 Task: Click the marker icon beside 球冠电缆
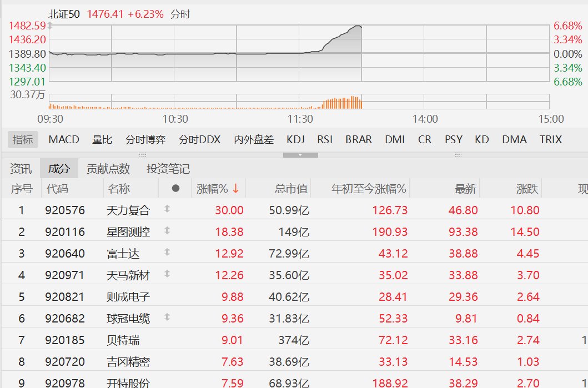click(x=166, y=318)
